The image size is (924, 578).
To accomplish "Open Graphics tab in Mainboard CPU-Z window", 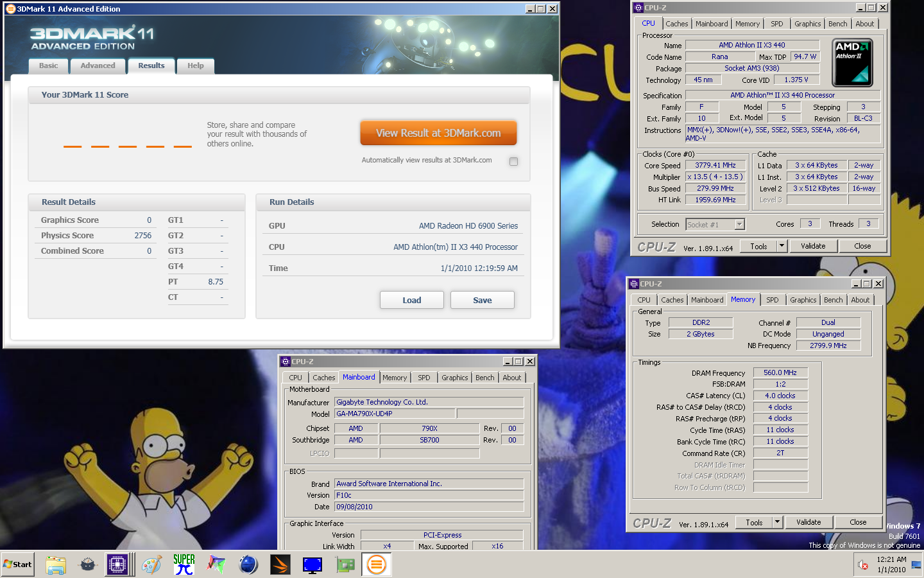I will pyautogui.click(x=454, y=378).
